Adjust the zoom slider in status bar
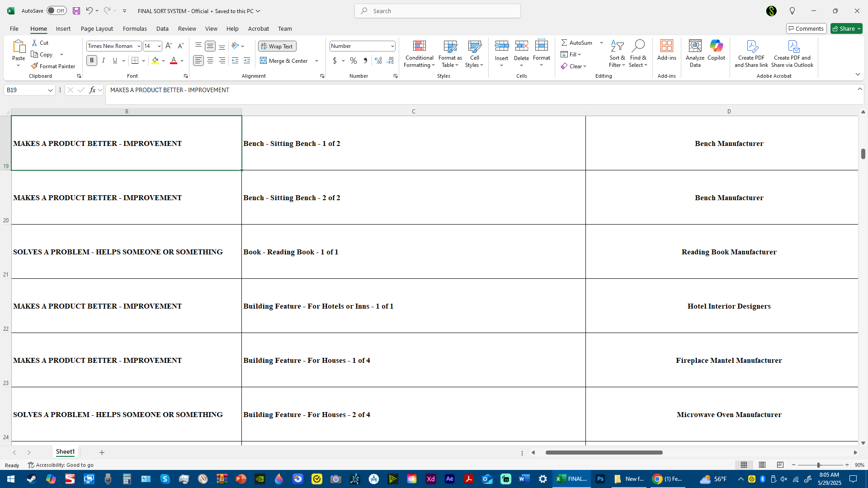Viewport: 868px width, 488px height. click(818, 465)
